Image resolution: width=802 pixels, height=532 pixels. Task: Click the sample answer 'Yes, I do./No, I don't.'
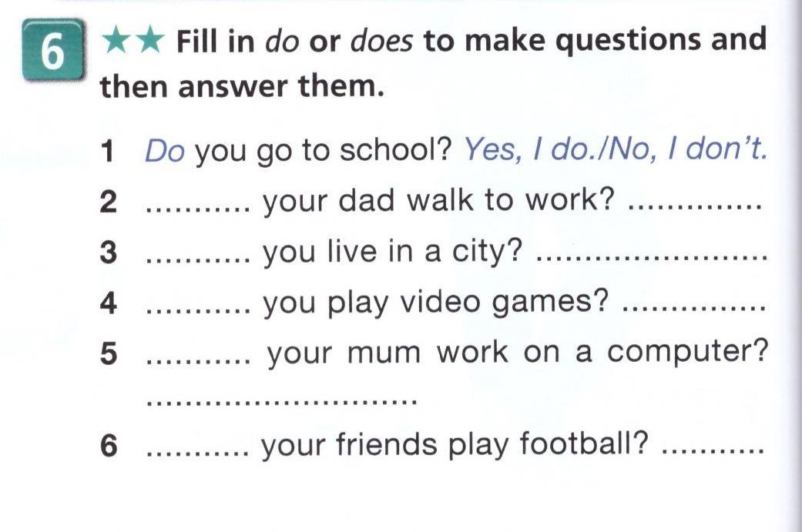click(x=614, y=152)
